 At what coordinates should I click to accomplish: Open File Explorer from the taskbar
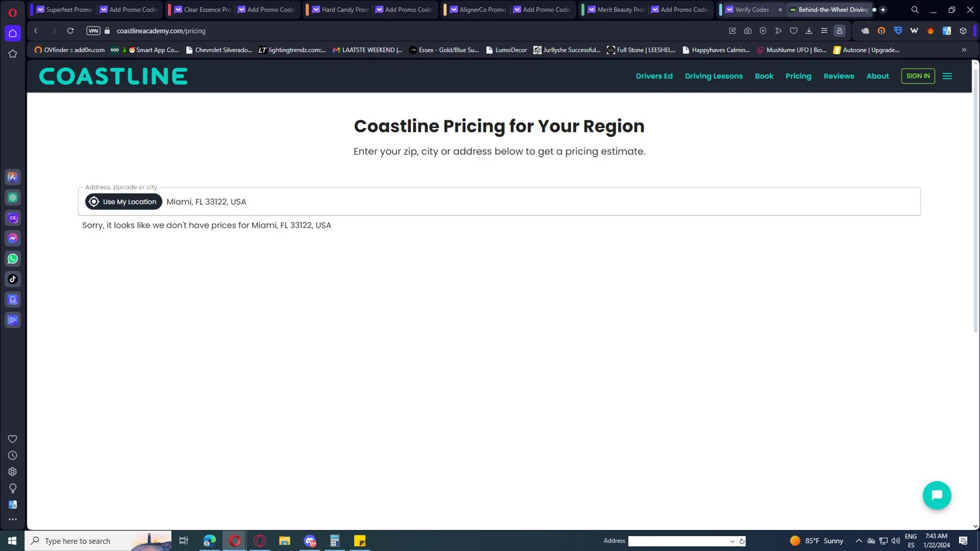tap(285, 541)
